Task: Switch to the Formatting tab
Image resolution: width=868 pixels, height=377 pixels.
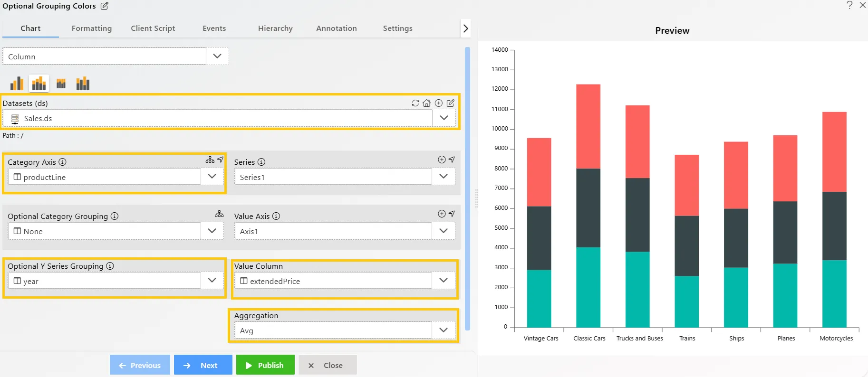Action: point(92,28)
